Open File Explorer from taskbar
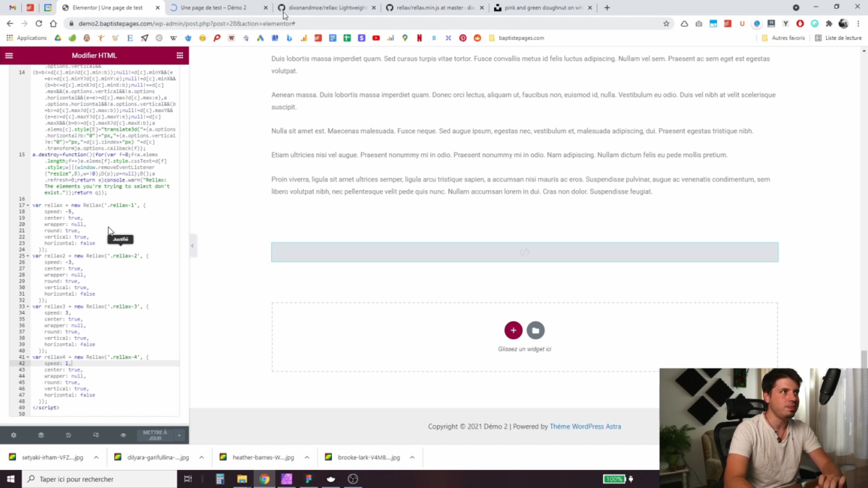868x488 pixels. [242, 479]
